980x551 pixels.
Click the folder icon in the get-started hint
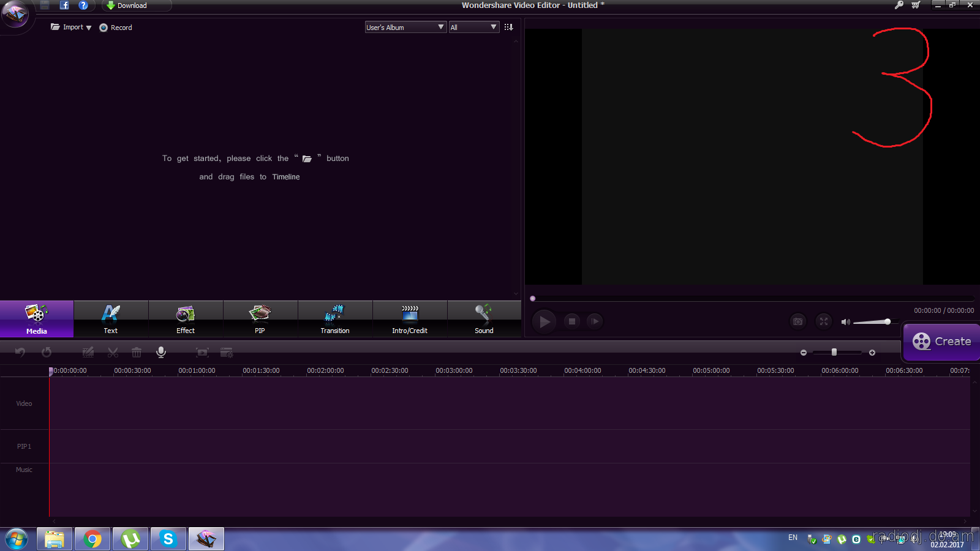[x=307, y=159]
